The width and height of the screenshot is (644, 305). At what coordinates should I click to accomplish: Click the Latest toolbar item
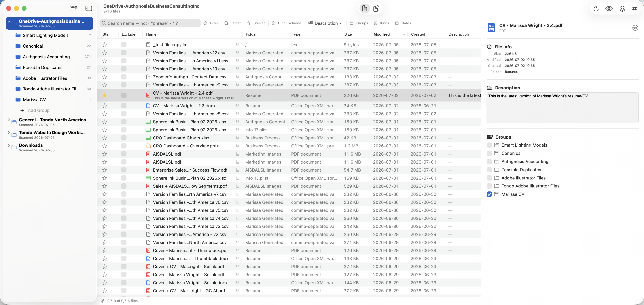[233, 23]
